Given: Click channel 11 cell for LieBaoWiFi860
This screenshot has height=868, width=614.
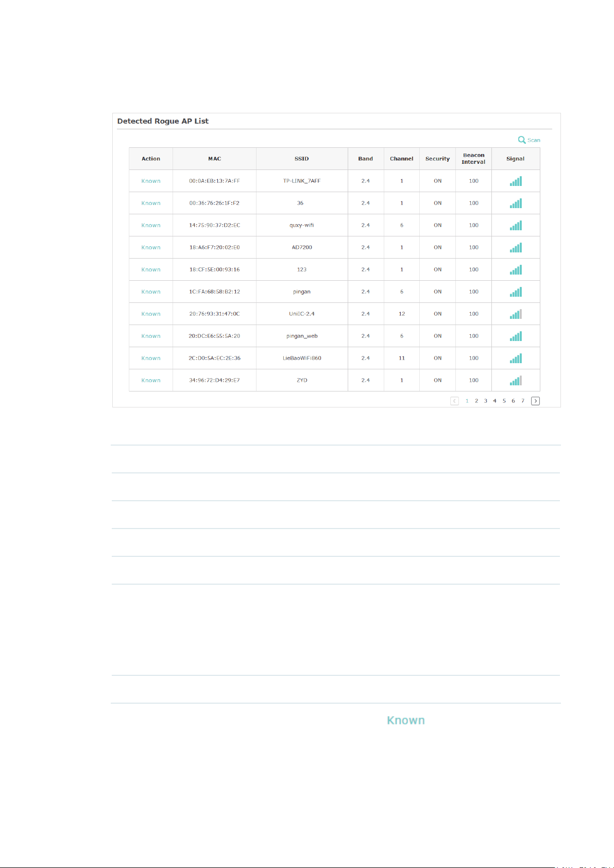Looking at the screenshot, I should coord(402,358).
